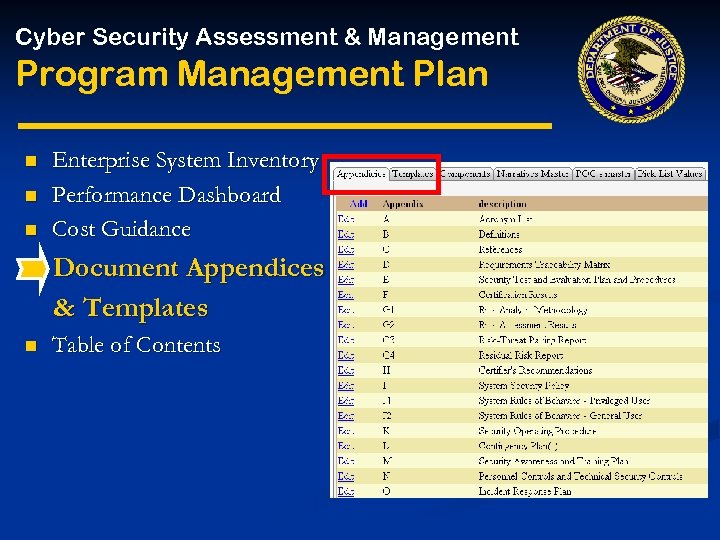The width and height of the screenshot is (720, 540).
Task: Select the Cost Guidance bullet text
Action: click(x=121, y=229)
